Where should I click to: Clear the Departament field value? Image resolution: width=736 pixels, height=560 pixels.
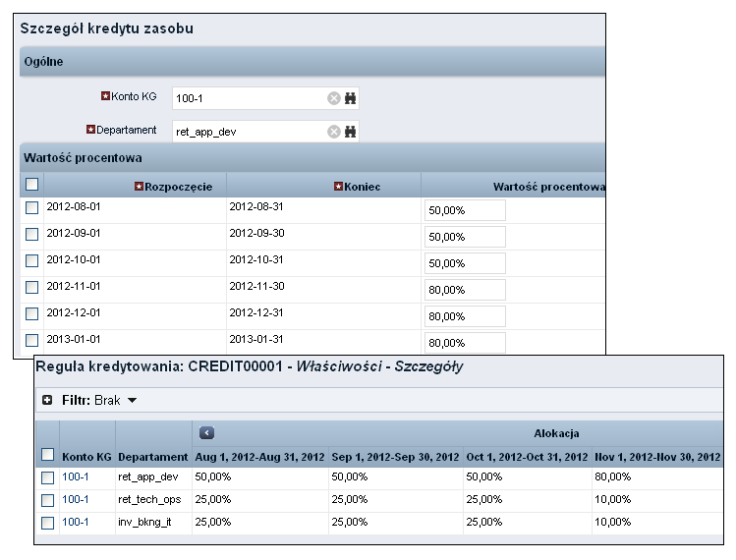pos(334,132)
